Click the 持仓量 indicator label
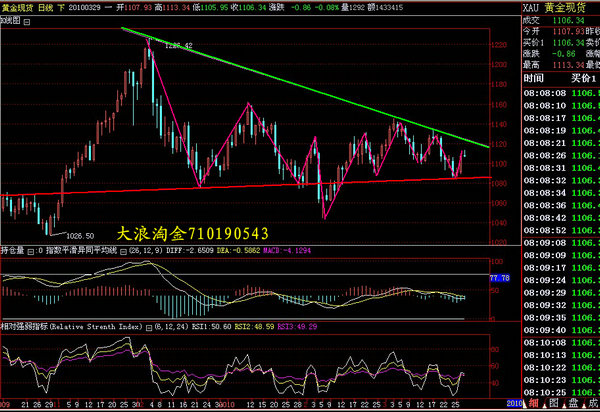This screenshot has width=600, height=412. (x=13, y=251)
